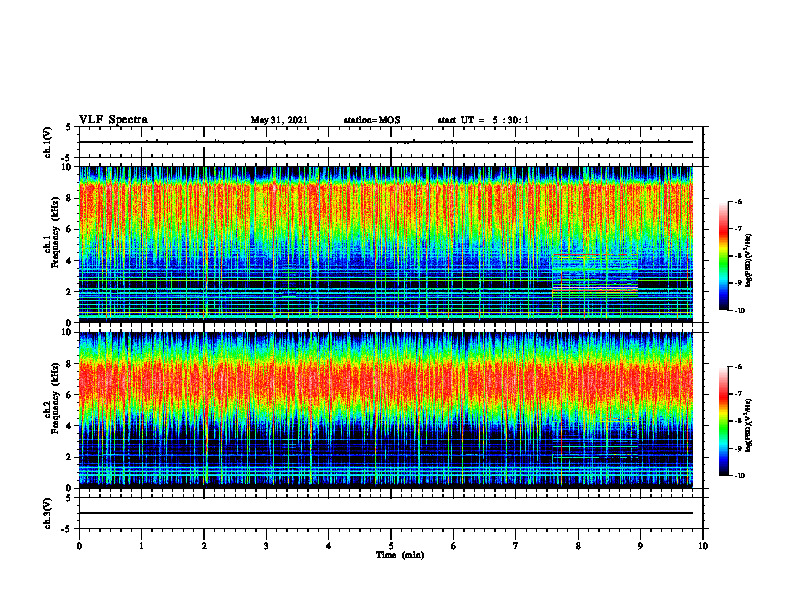Select the "May 31, 2021" date text
792x612 pixels.
[x=279, y=120]
